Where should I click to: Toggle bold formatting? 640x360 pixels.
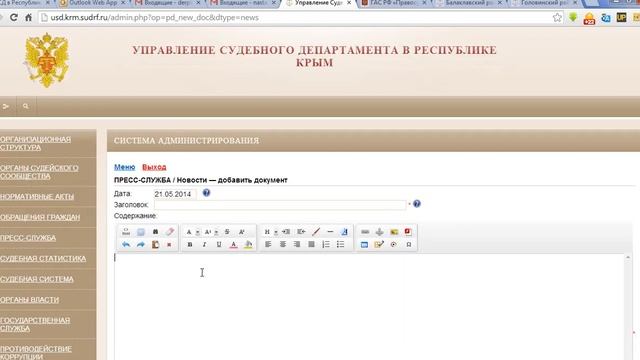(189, 244)
